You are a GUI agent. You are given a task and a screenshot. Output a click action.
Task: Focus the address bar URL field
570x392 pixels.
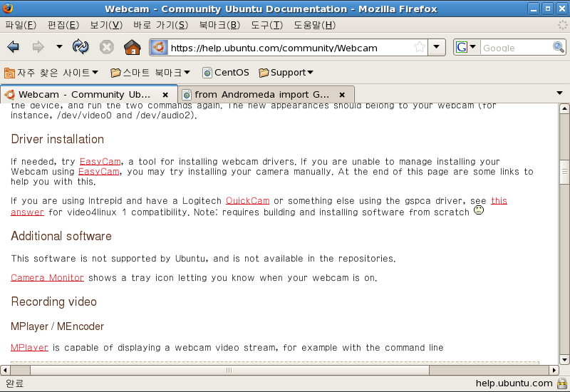click(291, 48)
